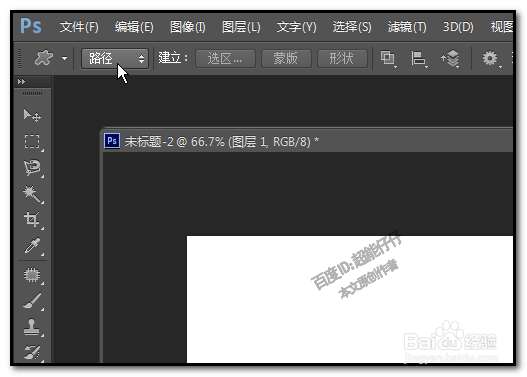The height and width of the screenshot is (377, 527).
Task: Select the Lasso tool
Action: click(32, 168)
